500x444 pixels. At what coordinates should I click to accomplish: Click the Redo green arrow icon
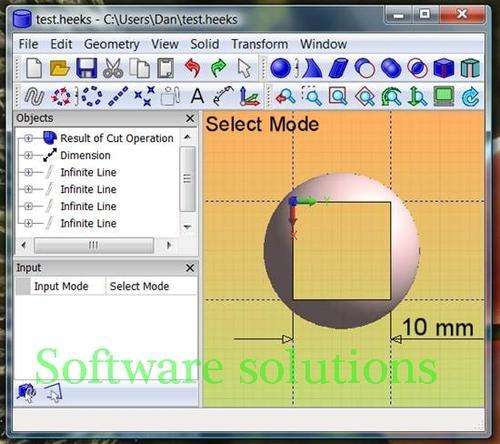pyautogui.click(x=219, y=68)
